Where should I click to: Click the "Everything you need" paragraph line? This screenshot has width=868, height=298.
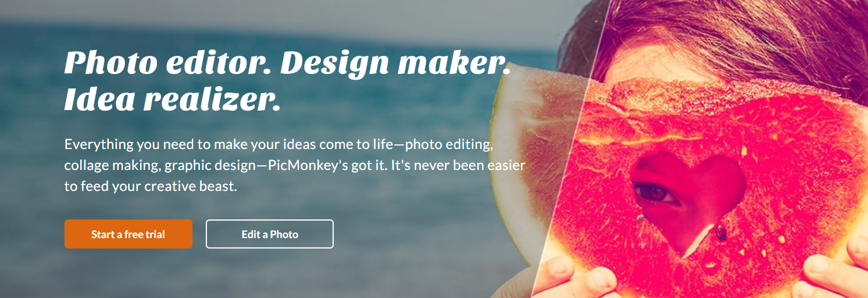tap(279, 144)
